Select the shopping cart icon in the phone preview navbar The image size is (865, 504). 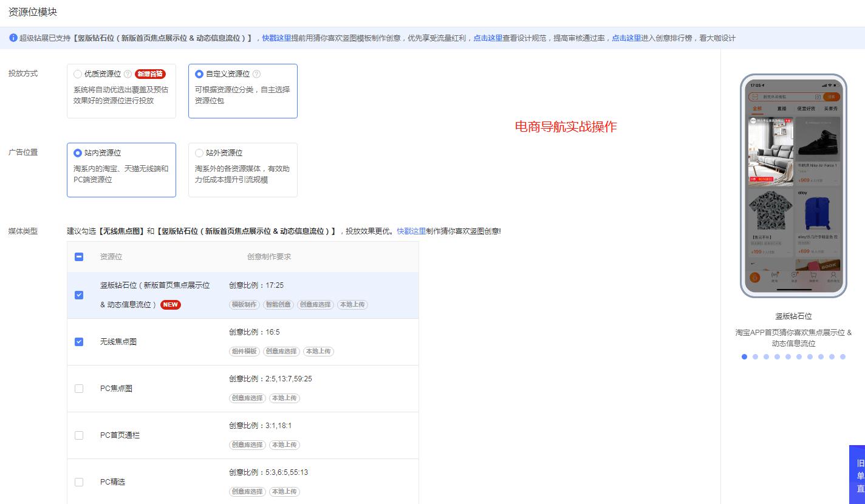(814, 276)
